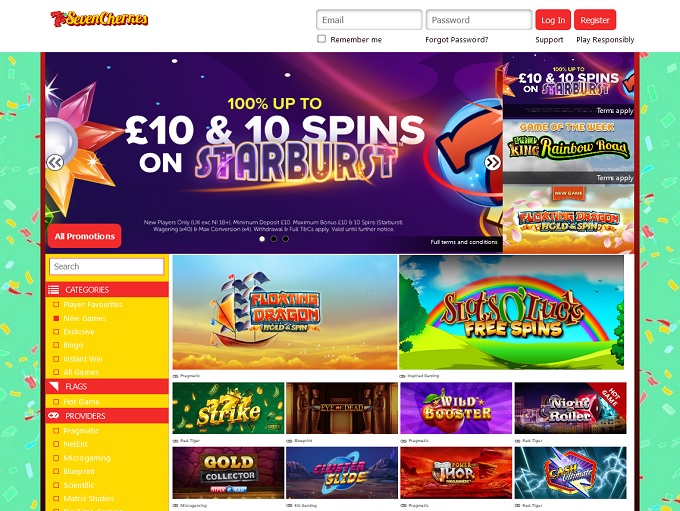Click the Providers gamepad icon
The width and height of the screenshot is (680, 511).
pos(54,416)
